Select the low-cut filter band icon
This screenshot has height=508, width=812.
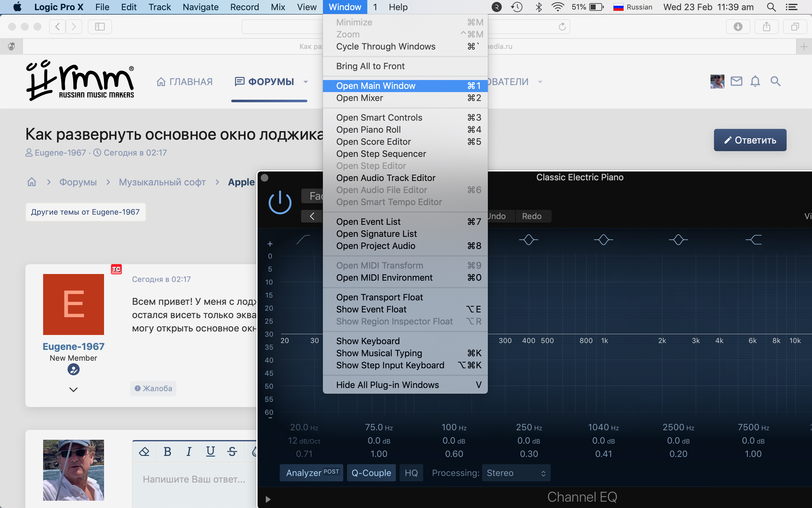[x=303, y=239]
